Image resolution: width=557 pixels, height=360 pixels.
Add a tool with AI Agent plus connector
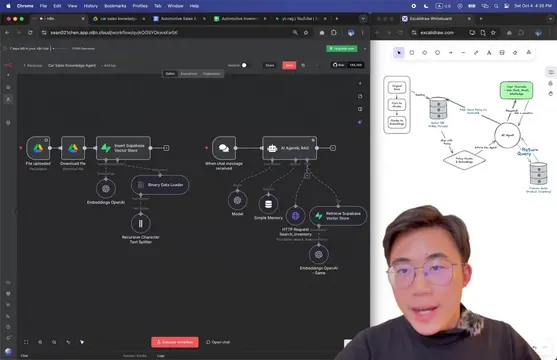pos(307,175)
